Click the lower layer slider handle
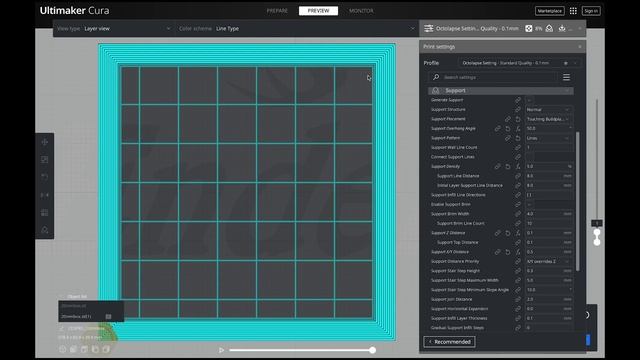Image resolution: width=640 pixels, height=360 pixels. point(597,242)
